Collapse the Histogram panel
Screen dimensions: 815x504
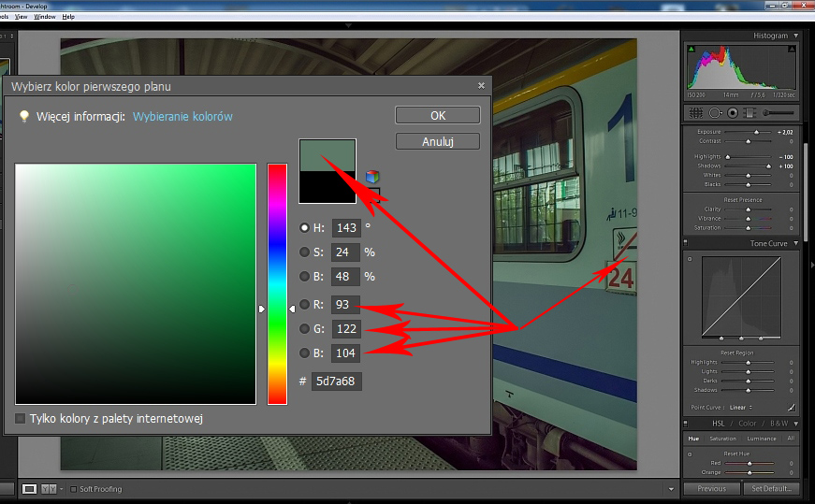(796, 36)
